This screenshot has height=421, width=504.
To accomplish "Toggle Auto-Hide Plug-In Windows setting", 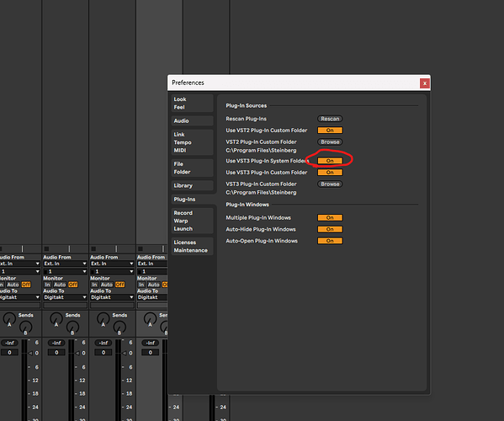I will point(330,229).
